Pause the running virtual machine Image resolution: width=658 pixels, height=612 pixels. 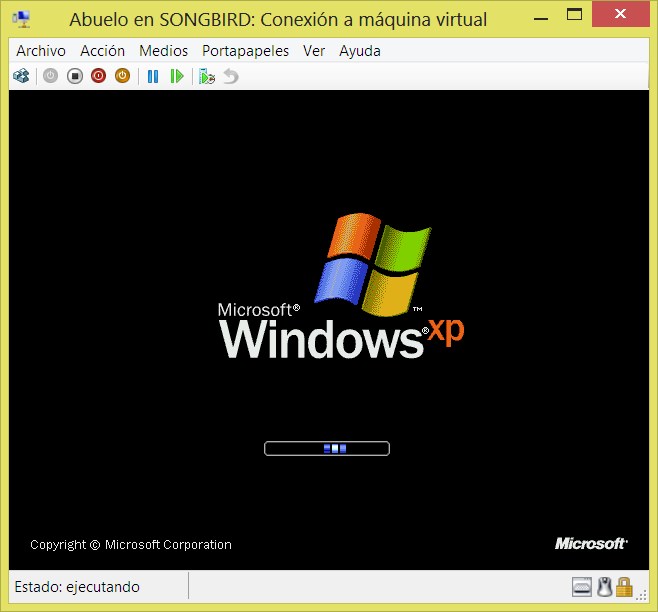pos(153,76)
